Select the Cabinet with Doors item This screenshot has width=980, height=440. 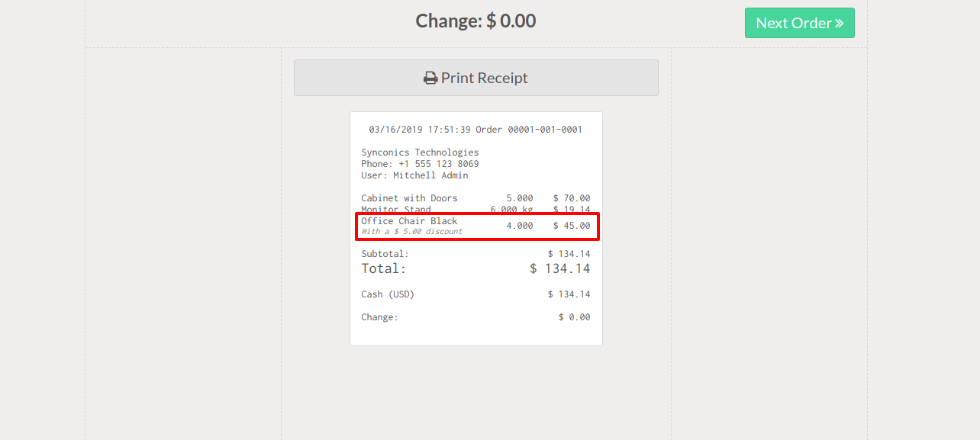(x=409, y=198)
